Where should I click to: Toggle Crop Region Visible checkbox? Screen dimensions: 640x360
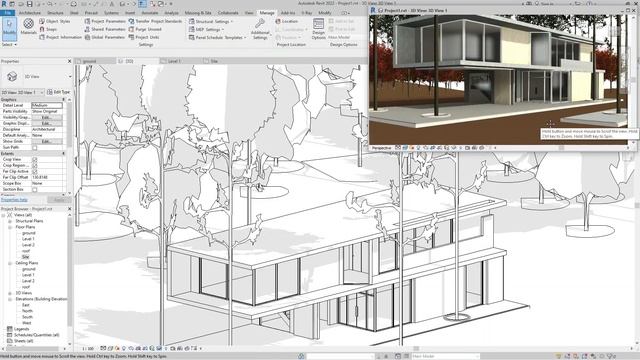pyautogui.click(x=35, y=166)
